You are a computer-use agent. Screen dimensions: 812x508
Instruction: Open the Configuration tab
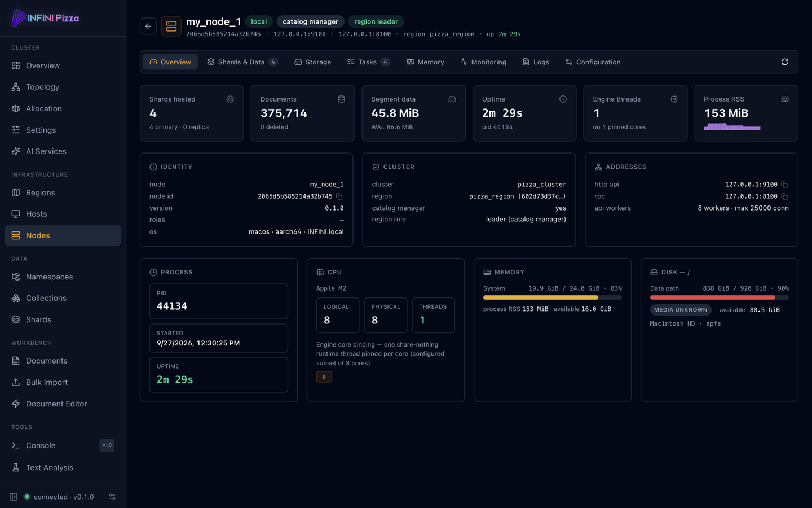(593, 62)
